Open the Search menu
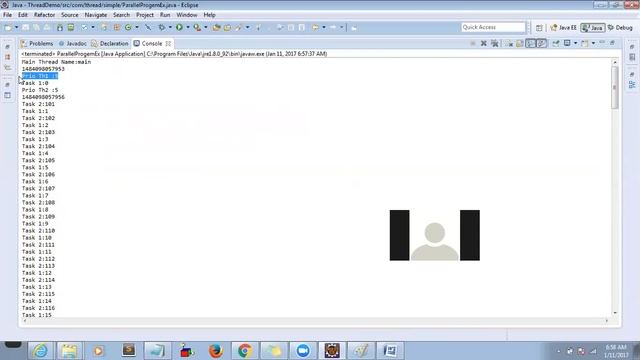The image size is (640, 360). (121, 15)
